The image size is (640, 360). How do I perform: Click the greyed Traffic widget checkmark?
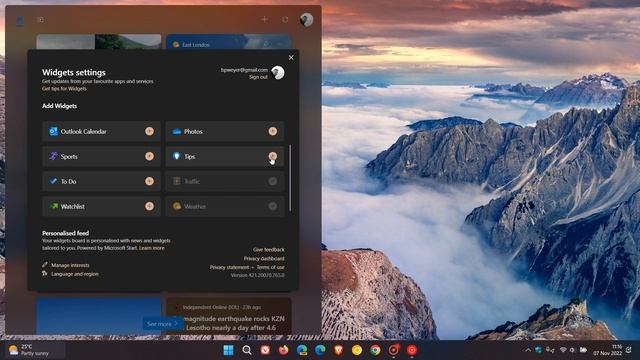tap(273, 181)
